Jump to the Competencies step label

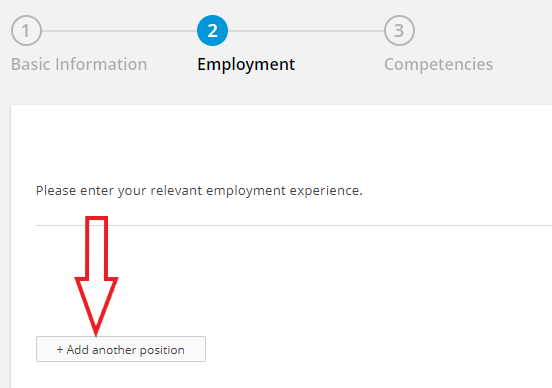(x=438, y=65)
